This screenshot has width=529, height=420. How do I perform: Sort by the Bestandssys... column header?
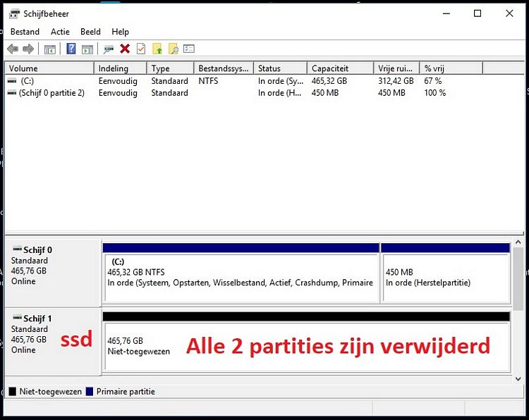(x=224, y=68)
